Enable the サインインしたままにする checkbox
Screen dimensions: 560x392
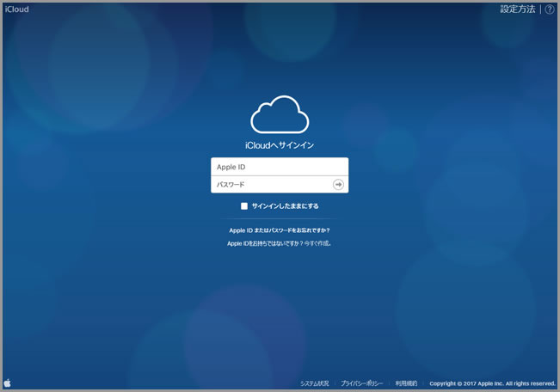[244, 206]
